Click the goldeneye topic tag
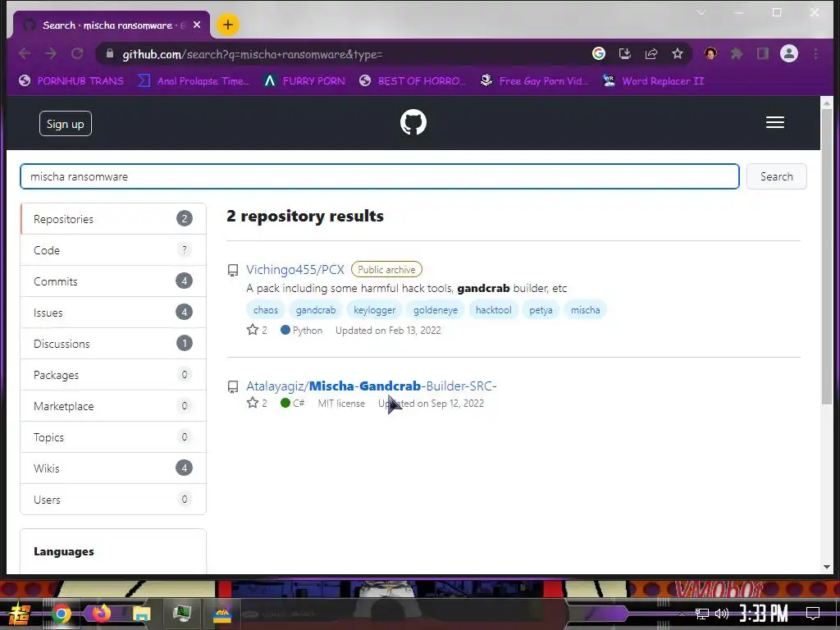 pos(436,309)
